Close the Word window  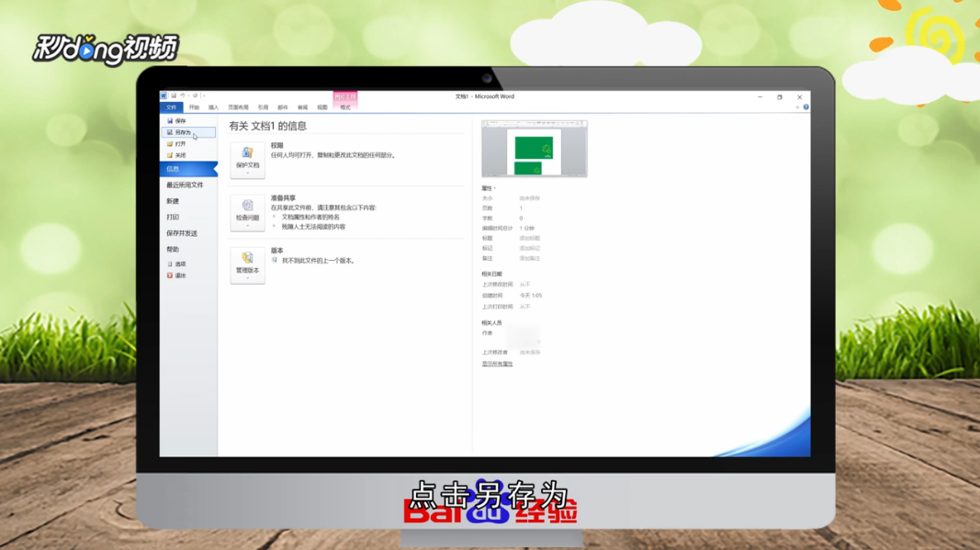tap(799, 97)
